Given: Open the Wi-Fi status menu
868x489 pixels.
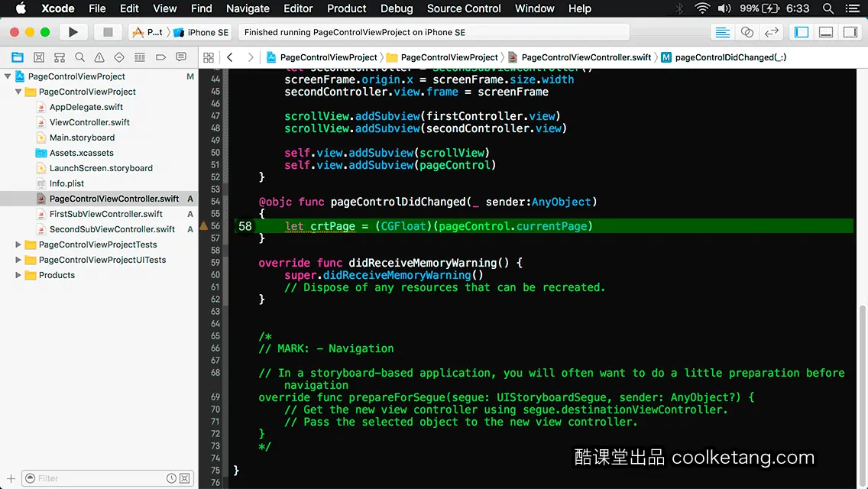Looking at the screenshot, I should point(702,8).
